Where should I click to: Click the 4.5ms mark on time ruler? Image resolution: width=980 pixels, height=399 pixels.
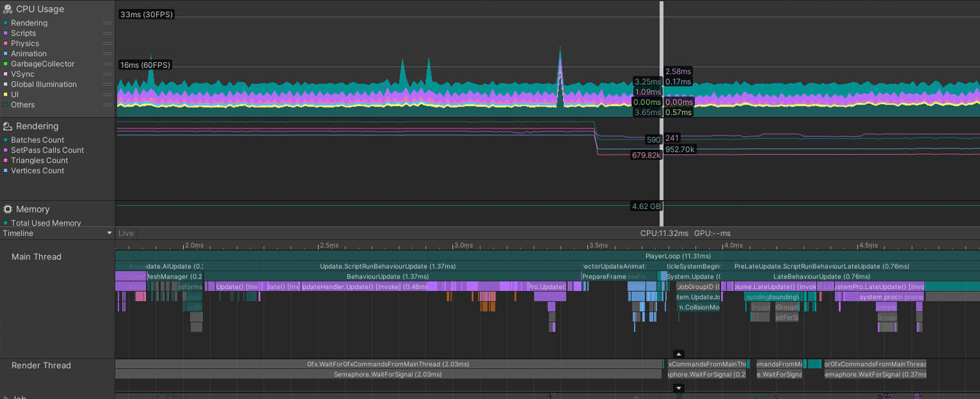point(868,245)
